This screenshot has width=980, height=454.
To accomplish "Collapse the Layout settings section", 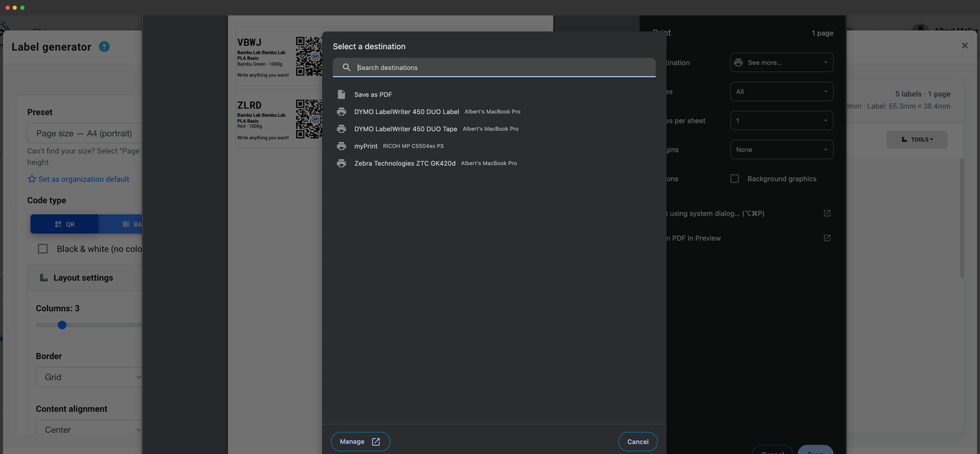I will pyautogui.click(x=85, y=278).
